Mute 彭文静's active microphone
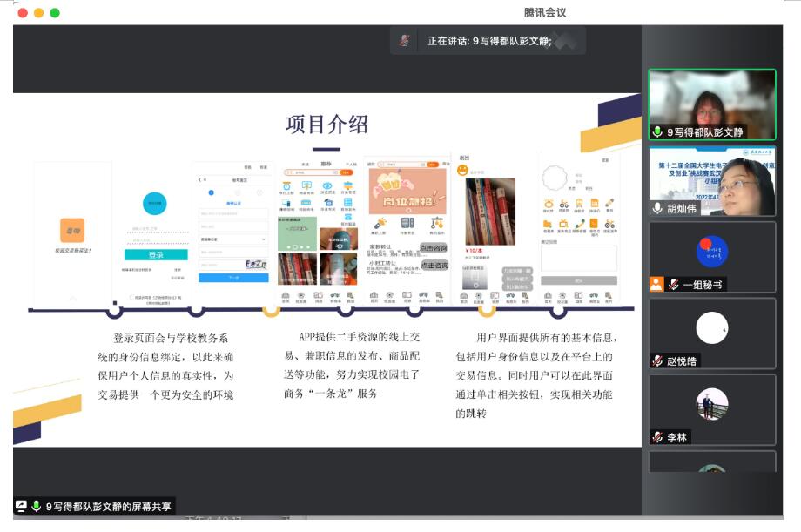This screenshot has height=532, width=801. click(656, 132)
